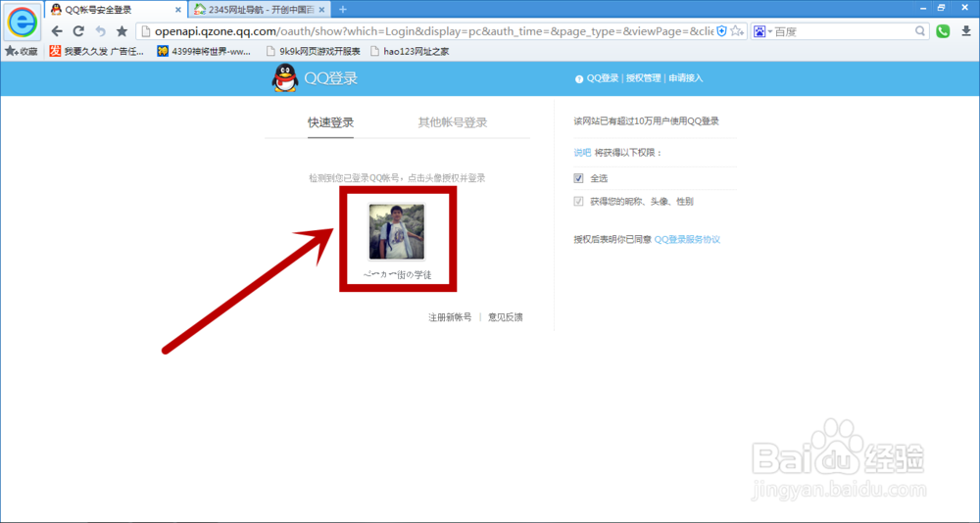Toggle the 全选 checkbox
Image resolution: width=980 pixels, height=523 pixels.
[579, 178]
